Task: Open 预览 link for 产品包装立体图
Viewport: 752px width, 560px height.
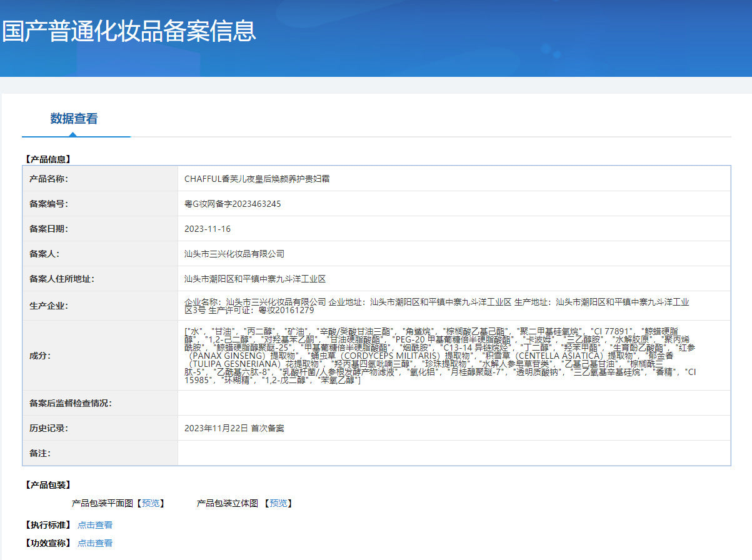Action: [278, 503]
